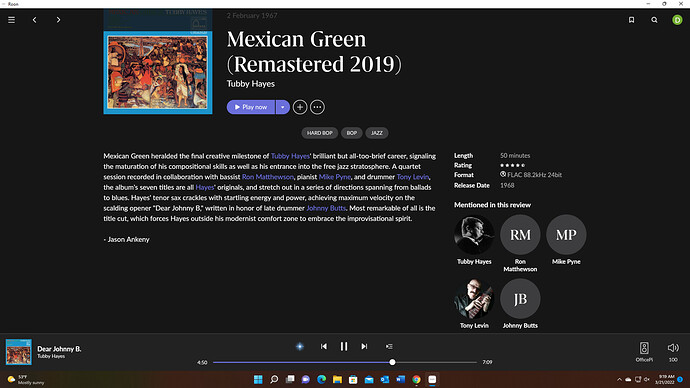The image size is (690, 388).
Task: Go back with the left arrow
Action: tap(35, 20)
